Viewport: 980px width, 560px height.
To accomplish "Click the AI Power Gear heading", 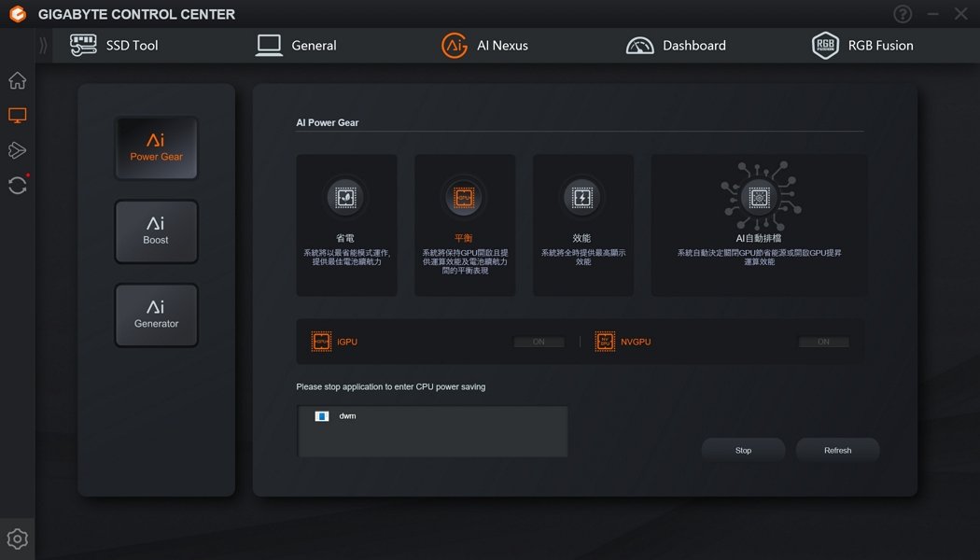I will pyautogui.click(x=328, y=122).
